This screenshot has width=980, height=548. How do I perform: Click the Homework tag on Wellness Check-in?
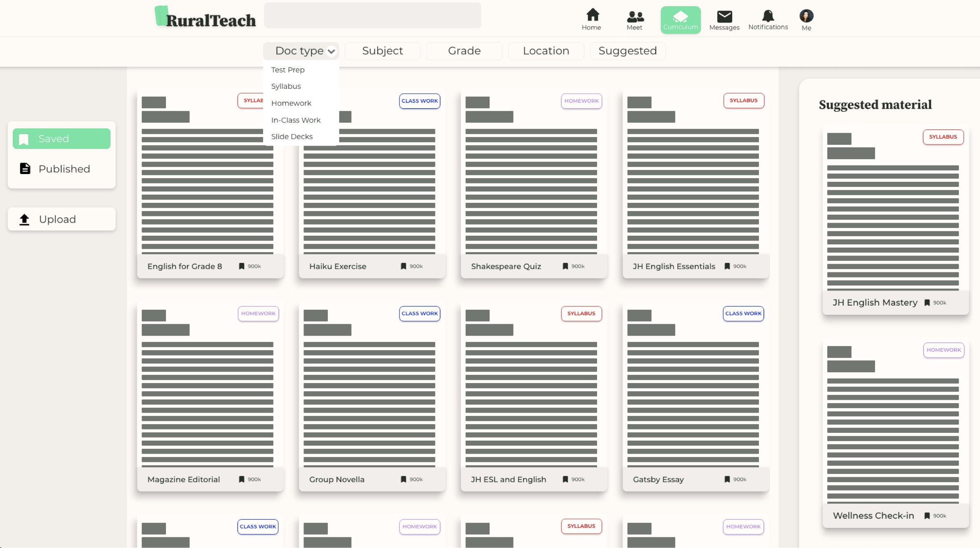[944, 351]
